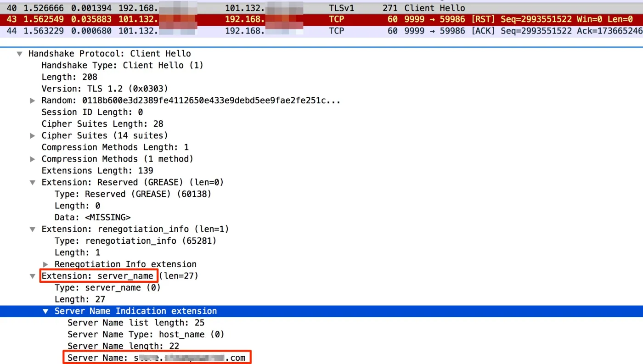643x364 pixels.
Task: Select Cipher Suites Length: 28 line
Action: click(x=102, y=123)
